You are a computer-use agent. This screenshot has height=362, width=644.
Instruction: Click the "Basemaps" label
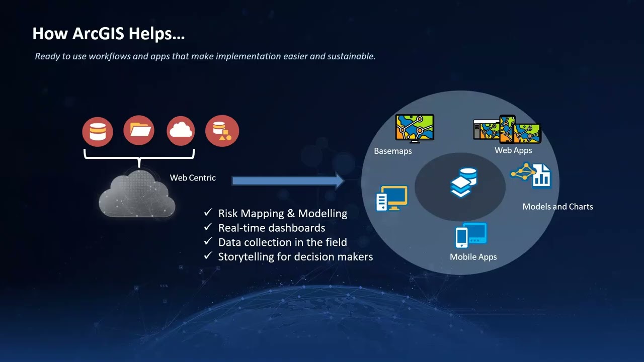click(x=393, y=151)
